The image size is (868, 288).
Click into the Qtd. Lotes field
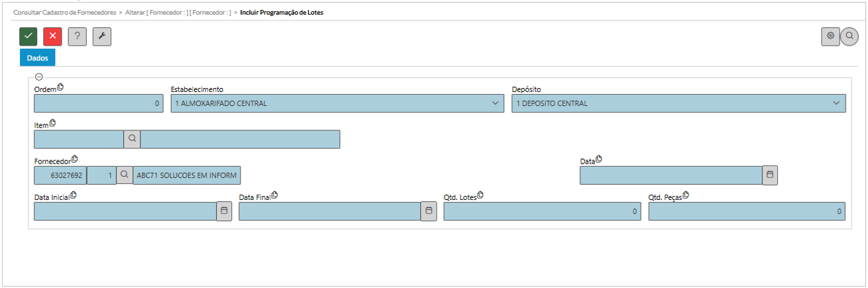pos(542,211)
